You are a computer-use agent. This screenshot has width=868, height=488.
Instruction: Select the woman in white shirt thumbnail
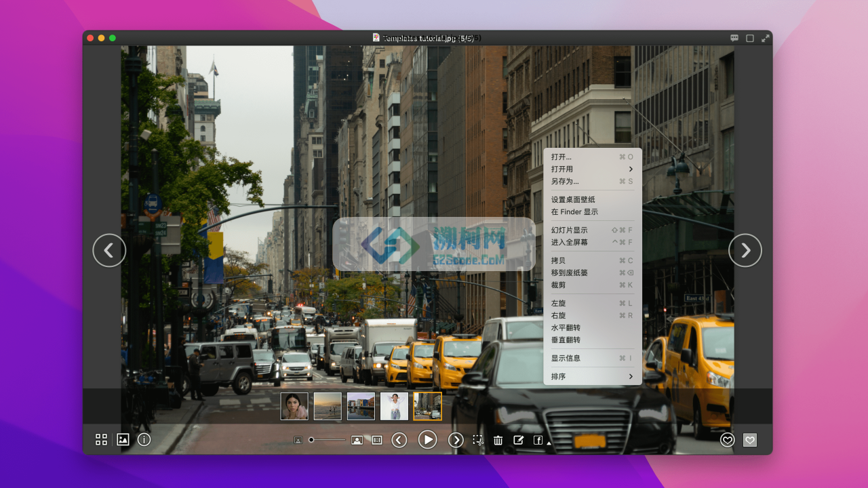pyautogui.click(x=394, y=406)
